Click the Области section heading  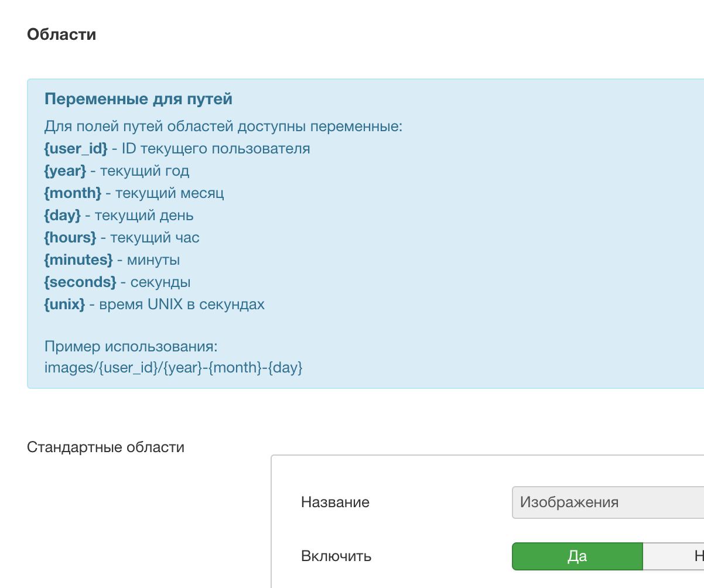[x=61, y=35]
